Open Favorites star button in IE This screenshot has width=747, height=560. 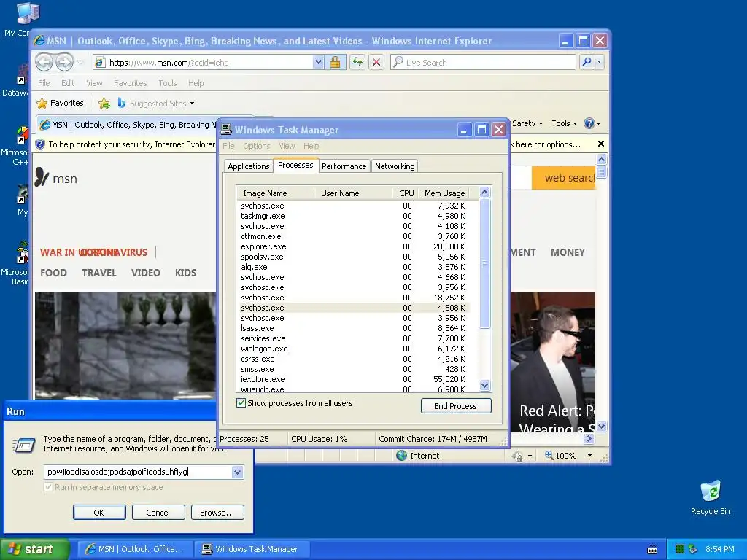point(60,103)
